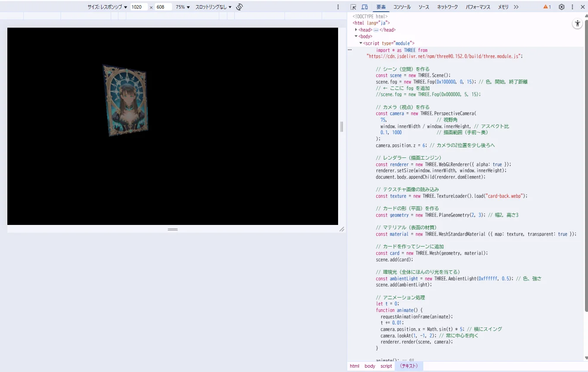Click the body breadcrumb at bottom

[370, 366]
